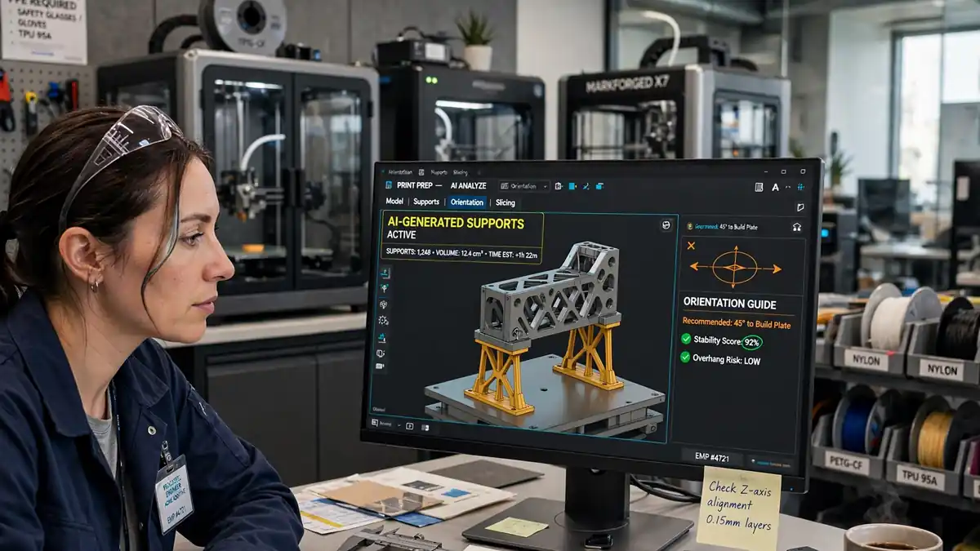Click the split layout icon in the bottom bar
The height and width of the screenshot is (551, 980).
(x=425, y=428)
